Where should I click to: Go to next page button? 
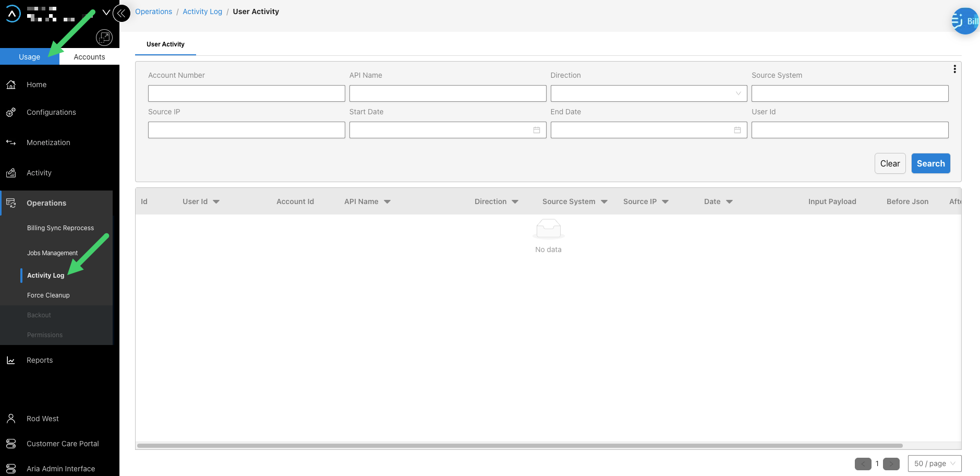point(891,463)
